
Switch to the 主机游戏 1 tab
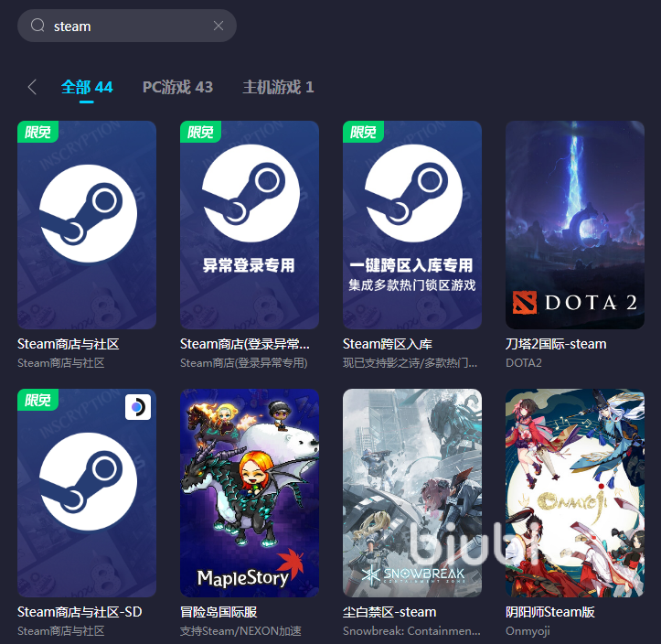pyautogui.click(x=278, y=87)
